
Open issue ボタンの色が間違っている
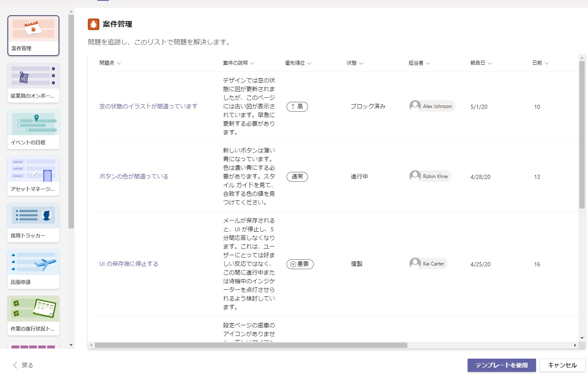coord(134,176)
